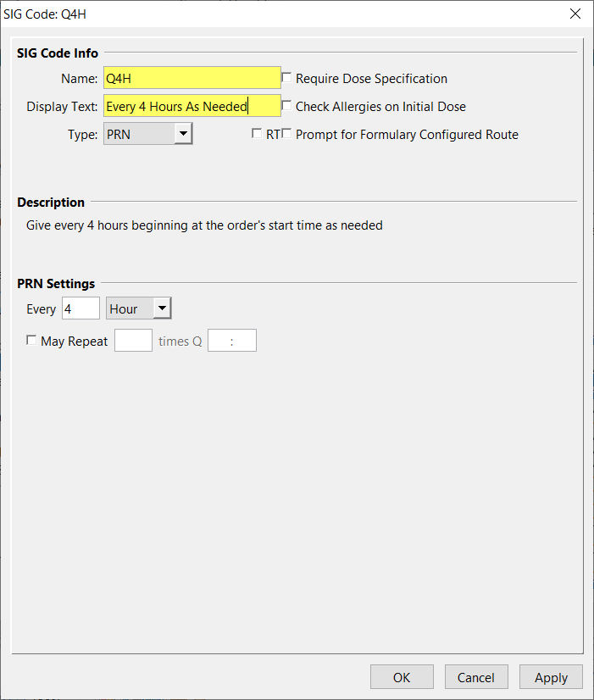Check the May Repeat option
The height and width of the screenshot is (700, 594).
coord(32,341)
